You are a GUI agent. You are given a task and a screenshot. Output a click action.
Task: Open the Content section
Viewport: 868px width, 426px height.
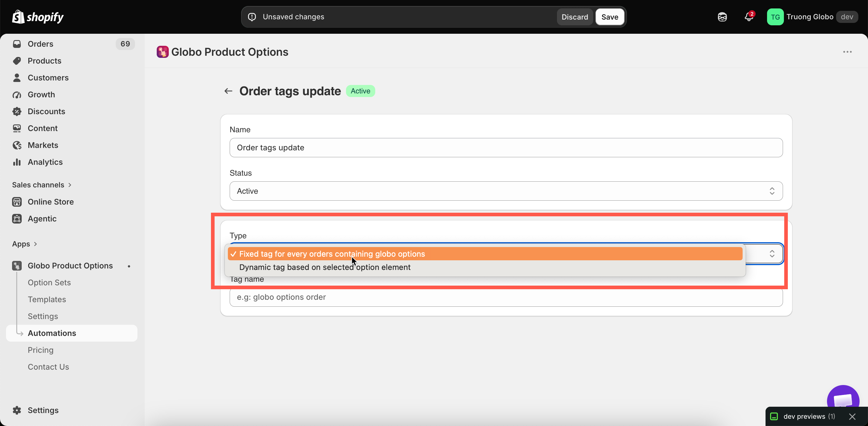(42, 128)
